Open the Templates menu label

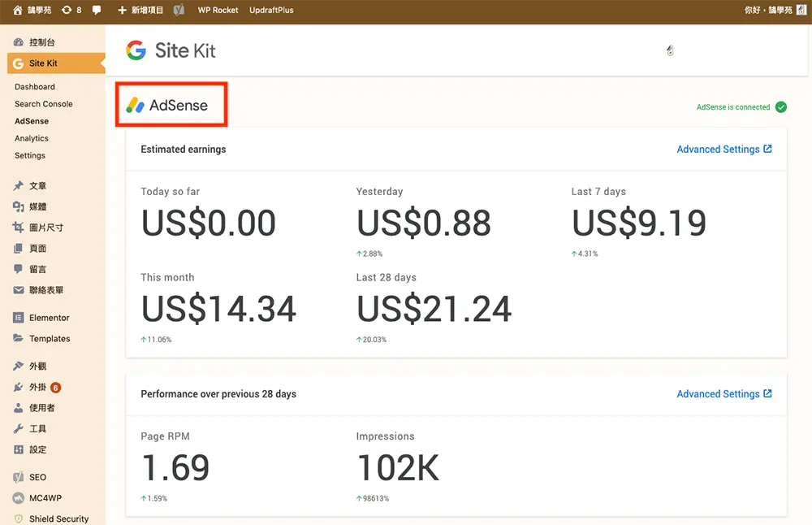click(50, 338)
